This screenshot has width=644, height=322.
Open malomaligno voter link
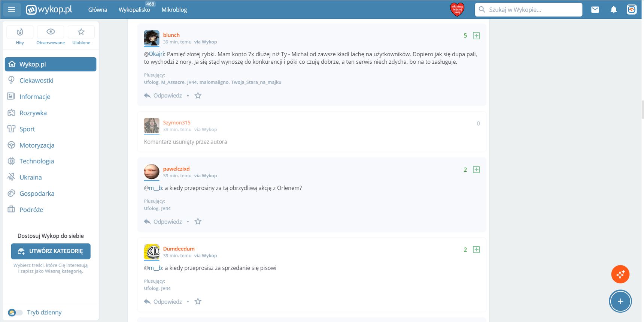[214, 82]
